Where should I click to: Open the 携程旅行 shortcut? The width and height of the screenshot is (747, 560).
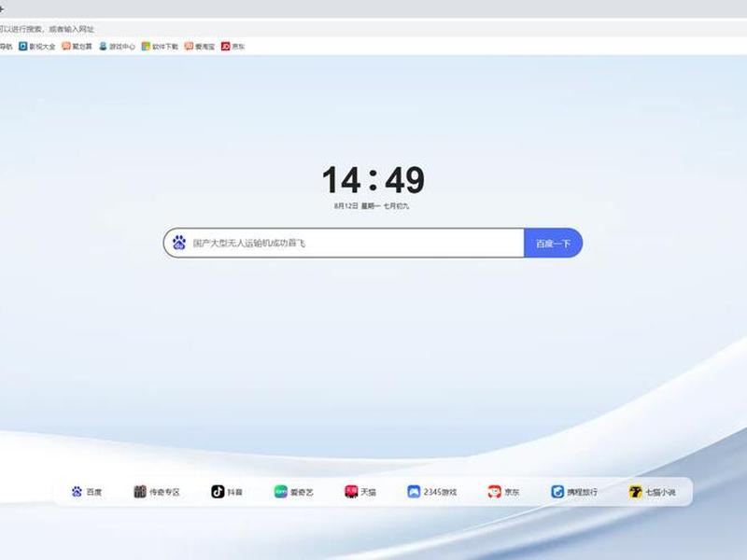coord(574,492)
